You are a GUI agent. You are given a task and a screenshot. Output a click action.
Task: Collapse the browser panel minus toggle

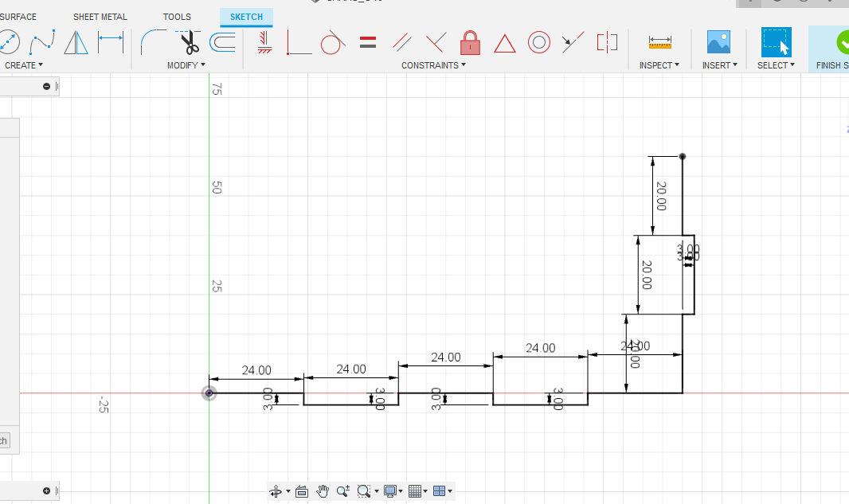(x=47, y=86)
